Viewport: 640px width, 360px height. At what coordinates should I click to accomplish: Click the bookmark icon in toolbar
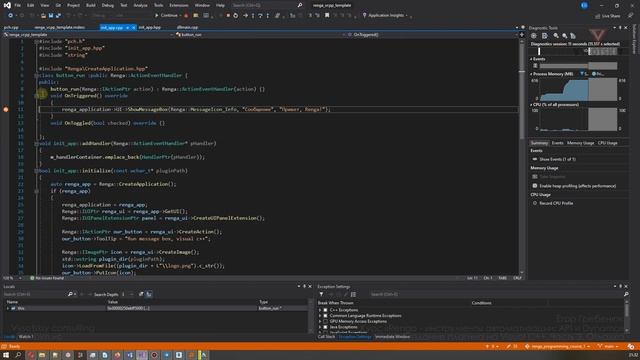coord(327,16)
